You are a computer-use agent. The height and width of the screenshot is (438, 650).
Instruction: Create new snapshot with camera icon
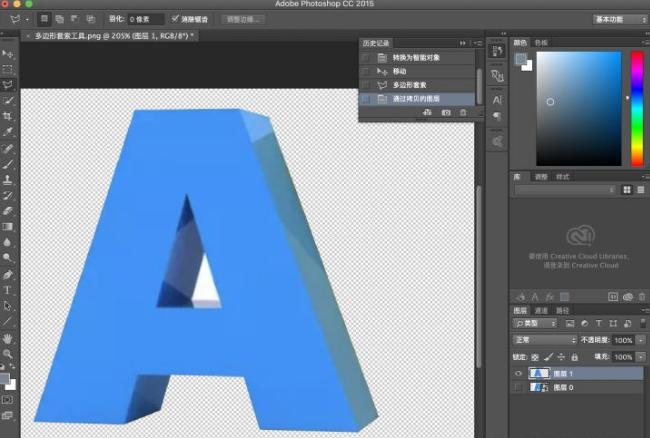pyautogui.click(x=445, y=113)
